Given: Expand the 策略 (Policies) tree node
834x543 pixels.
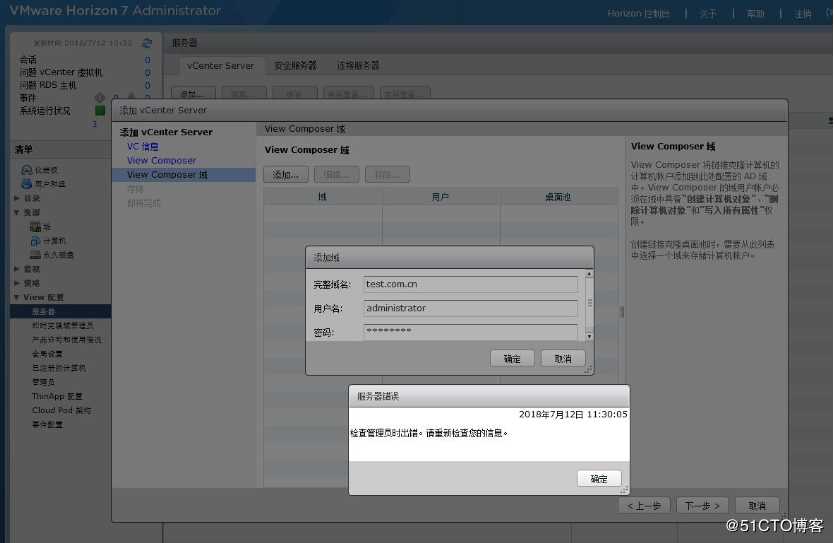Looking at the screenshot, I should pyautogui.click(x=16, y=283).
